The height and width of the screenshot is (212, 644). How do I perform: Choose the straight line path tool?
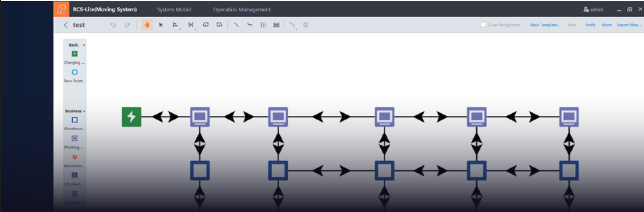(x=236, y=25)
